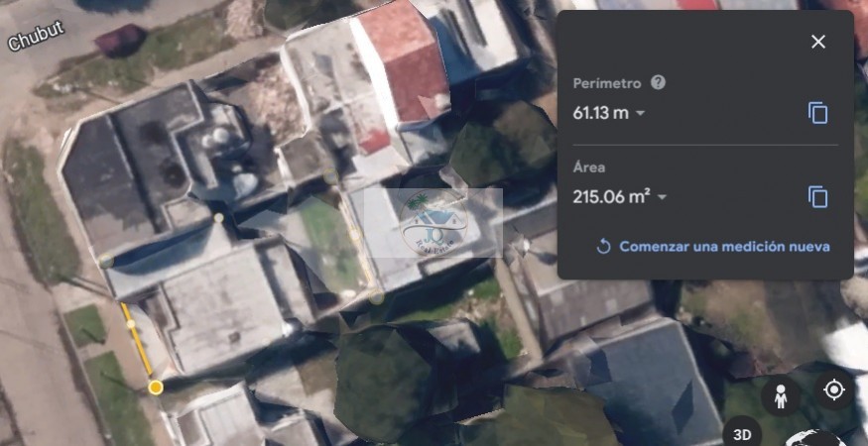Click the JQ Real Estate watermark logo
868x446 pixels.
(434, 222)
